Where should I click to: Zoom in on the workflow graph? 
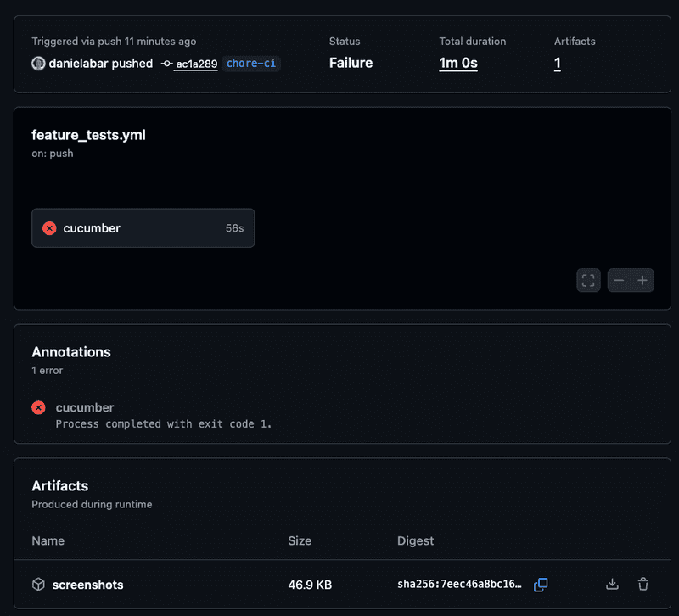(x=644, y=280)
